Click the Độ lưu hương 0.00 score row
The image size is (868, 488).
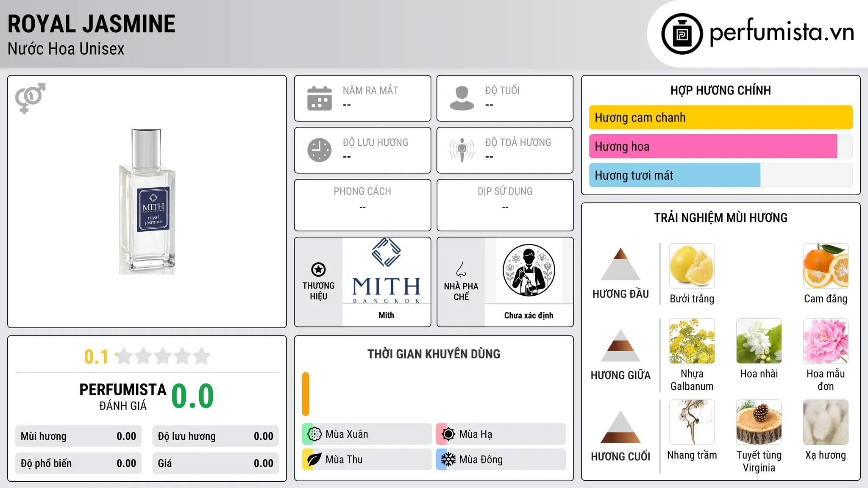pos(215,436)
